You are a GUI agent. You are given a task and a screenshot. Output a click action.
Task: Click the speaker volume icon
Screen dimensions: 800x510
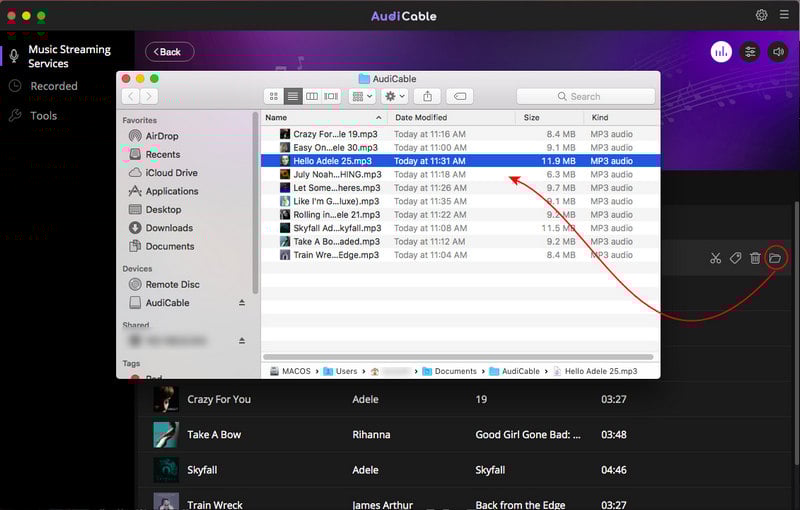(x=777, y=52)
